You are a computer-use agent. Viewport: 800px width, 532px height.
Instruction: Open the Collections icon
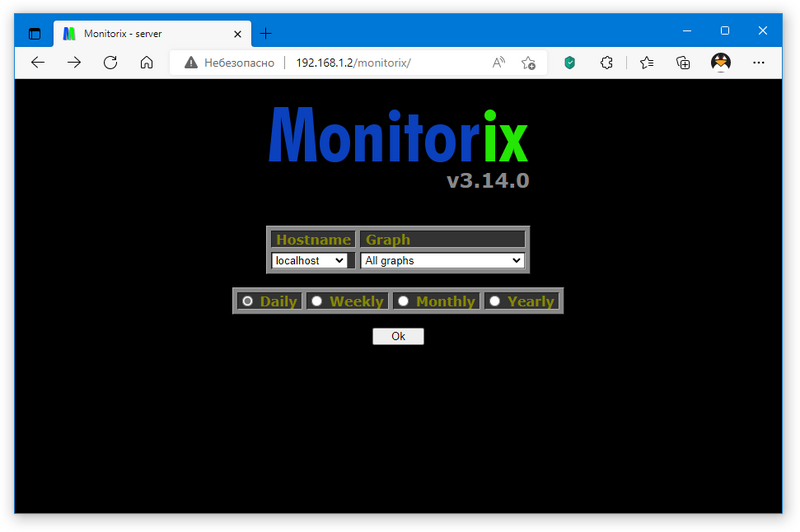683,63
